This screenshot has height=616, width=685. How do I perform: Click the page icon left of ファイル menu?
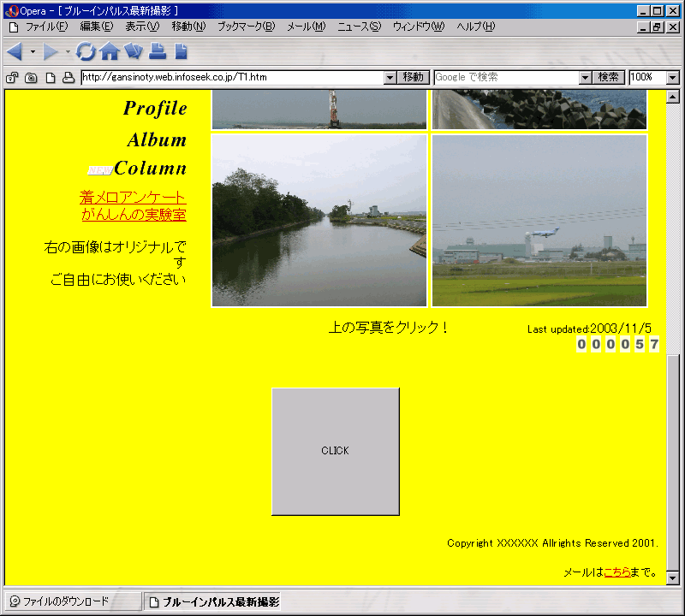(14, 27)
